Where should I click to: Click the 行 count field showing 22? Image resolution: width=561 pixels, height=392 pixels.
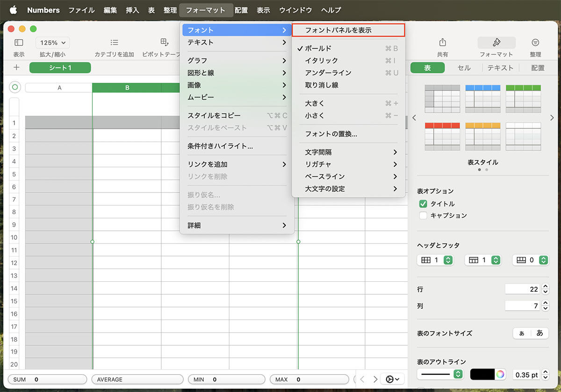522,289
